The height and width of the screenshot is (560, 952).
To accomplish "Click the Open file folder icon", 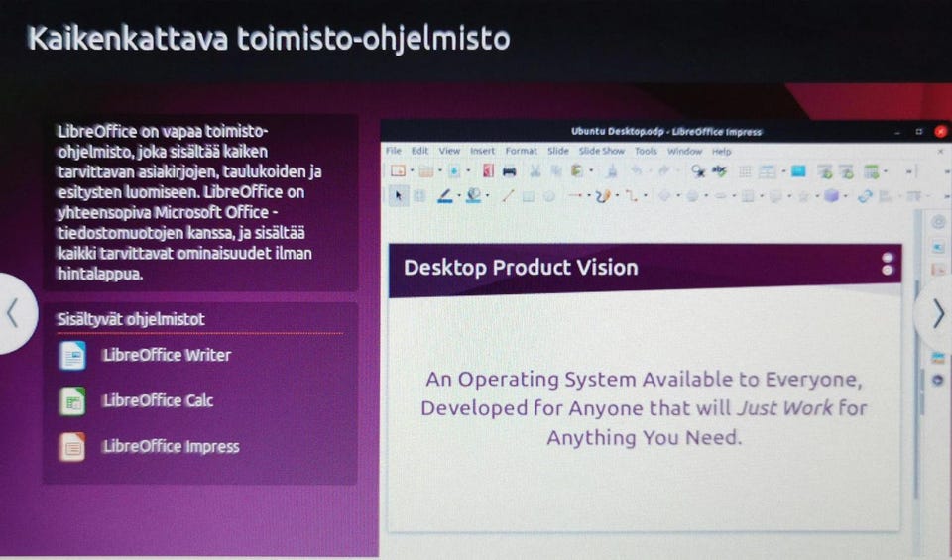I will coord(426,171).
